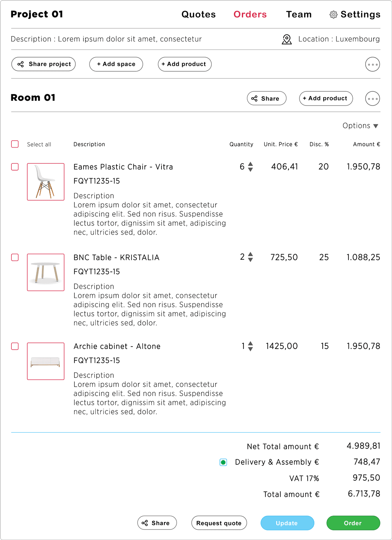Open the Eames Plastic Chair thumbnail image
This screenshot has width=392, height=540.
tap(45, 182)
